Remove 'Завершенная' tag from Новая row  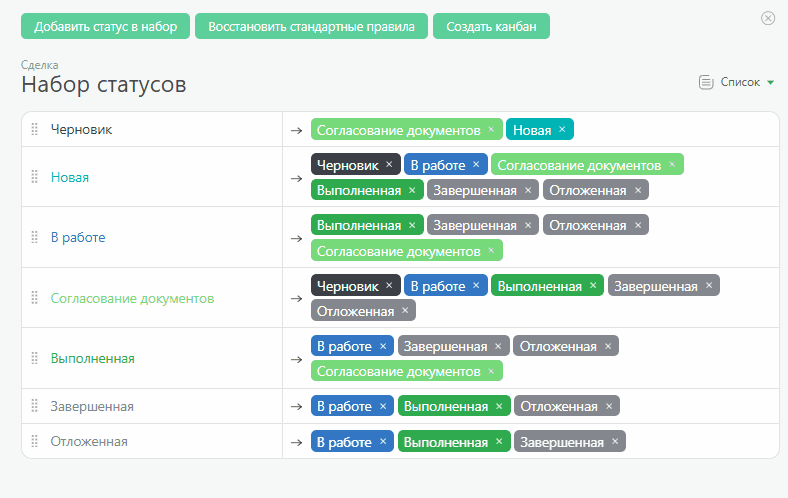[x=528, y=190]
